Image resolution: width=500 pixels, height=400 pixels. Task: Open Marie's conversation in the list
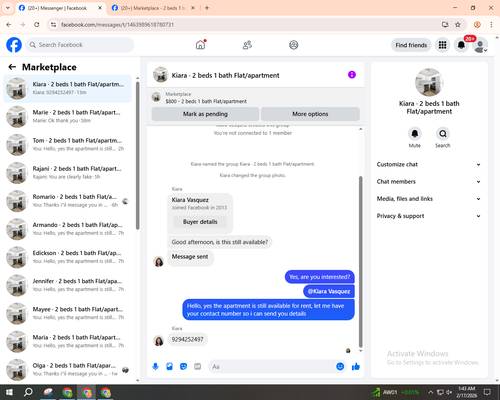click(67, 117)
